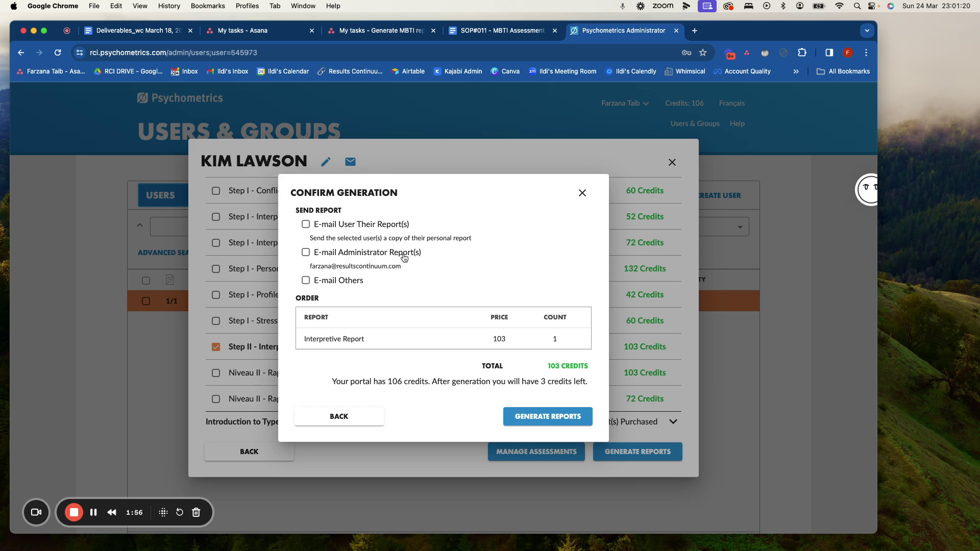Click the envelope email icon beside Kim Lawson

(x=350, y=162)
